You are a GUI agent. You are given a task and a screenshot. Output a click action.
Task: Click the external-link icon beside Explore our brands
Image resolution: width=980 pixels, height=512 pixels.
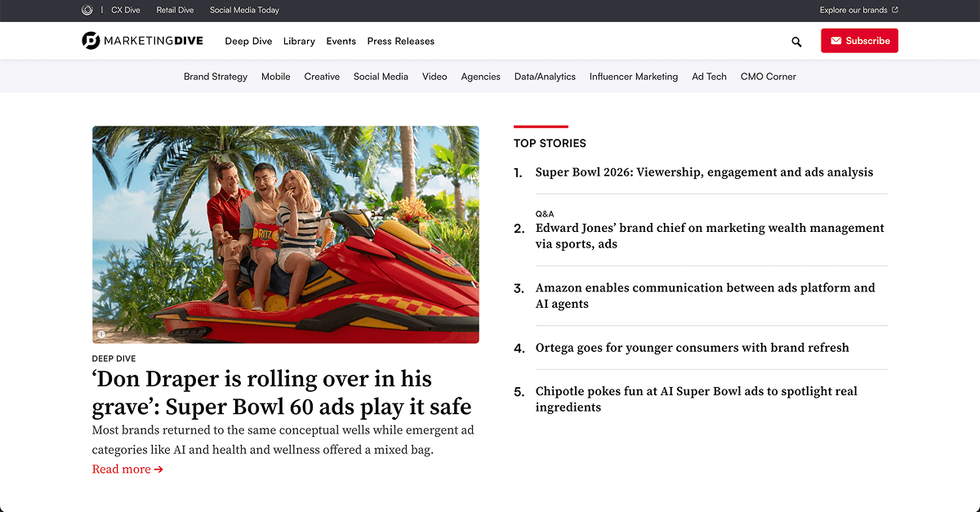[894, 11]
